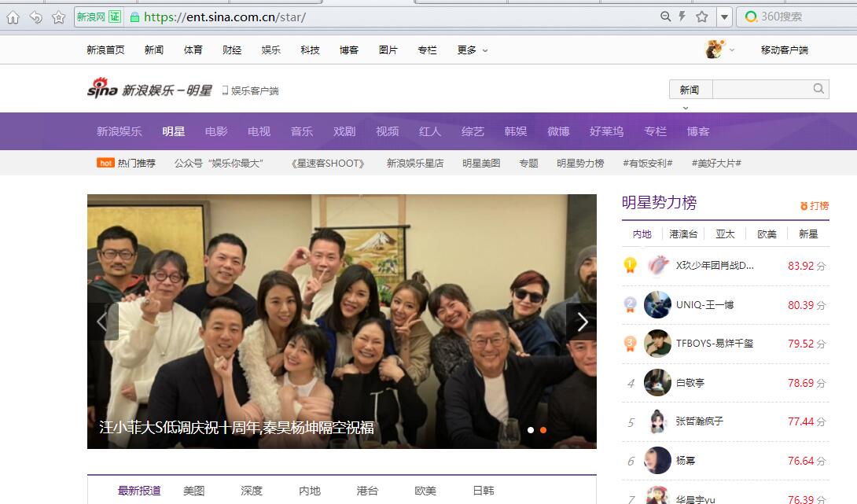Expand the arrow beside user avatar
Viewport: 857px width, 504px height.
pos(732,50)
